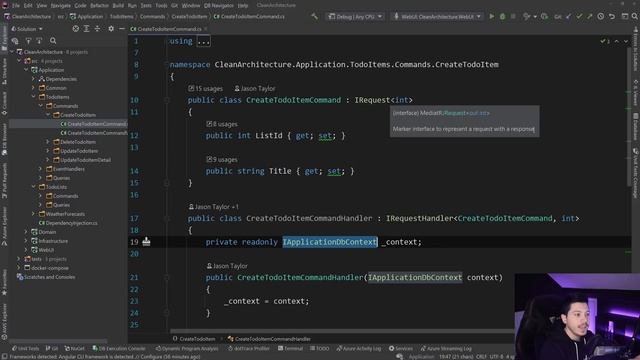This screenshot has width=640, height=360.
Task: Click Expand All in the Solution panel
Action: (87, 29)
